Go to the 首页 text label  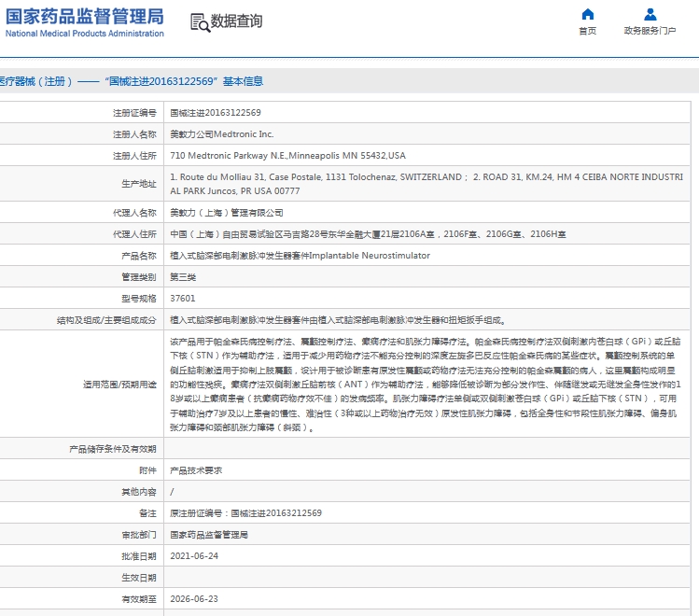587,31
